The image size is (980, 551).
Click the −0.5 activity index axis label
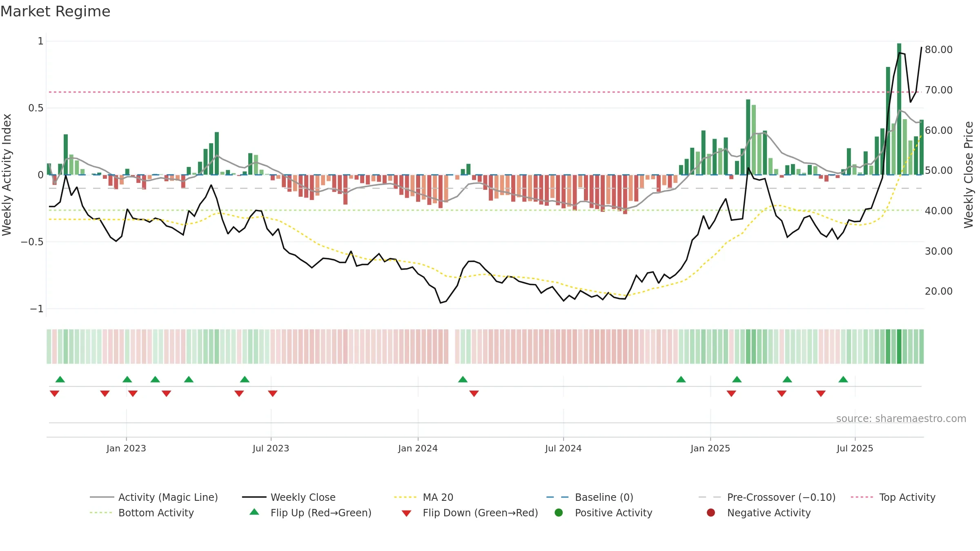pyautogui.click(x=32, y=242)
